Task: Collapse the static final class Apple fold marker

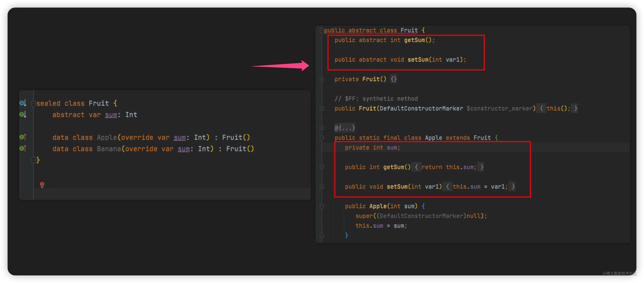Action: [x=322, y=138]
